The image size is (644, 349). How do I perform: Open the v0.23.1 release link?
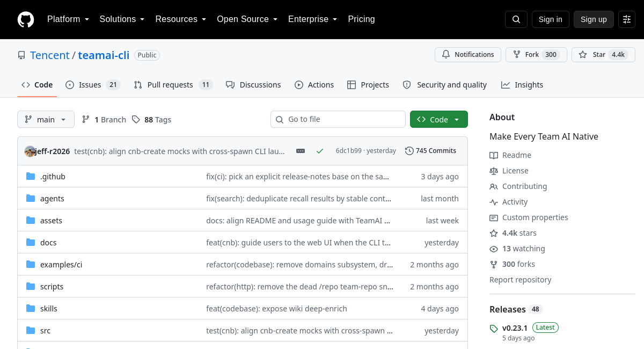(x=515, y=328)
